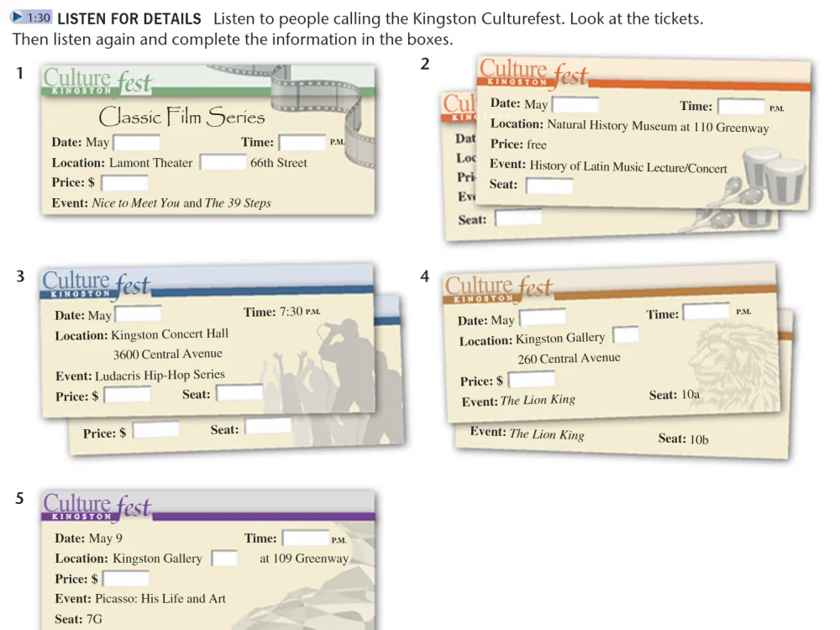Image resolution: width=840 pixels, height=630 pixels.
Task: Click the Time field on the Lion King ticket
Action: point(706,312)
